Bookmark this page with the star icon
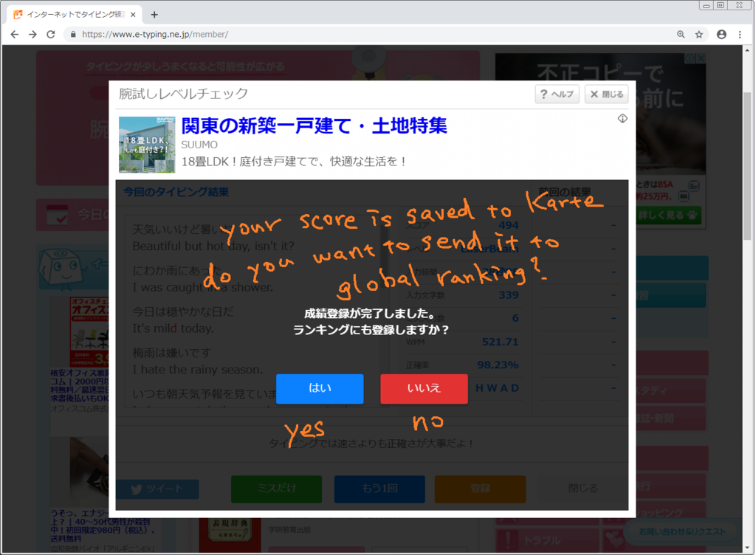756x555 pixels. click(698, 34)
